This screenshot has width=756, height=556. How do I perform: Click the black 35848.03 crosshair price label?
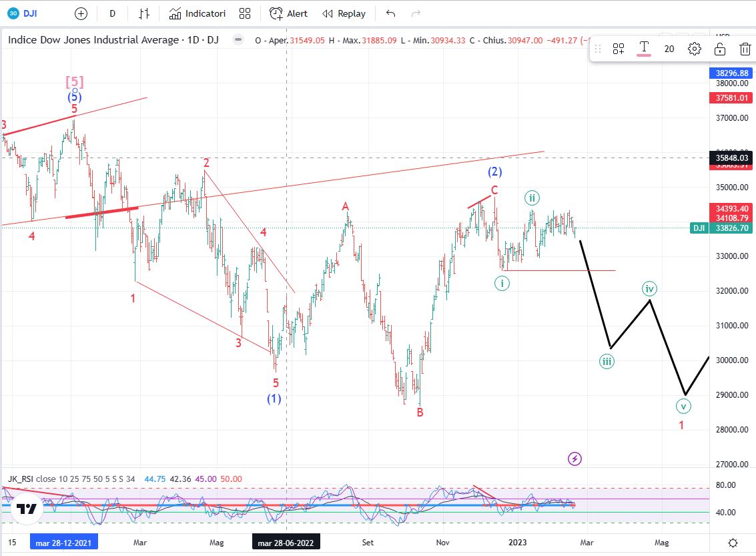coord(731,158)
